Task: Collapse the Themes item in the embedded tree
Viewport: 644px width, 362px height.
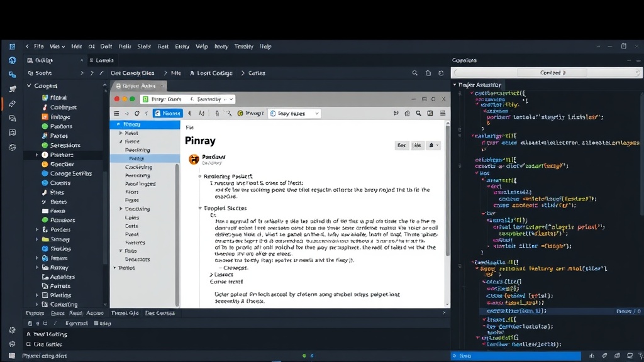Action: 114,268
